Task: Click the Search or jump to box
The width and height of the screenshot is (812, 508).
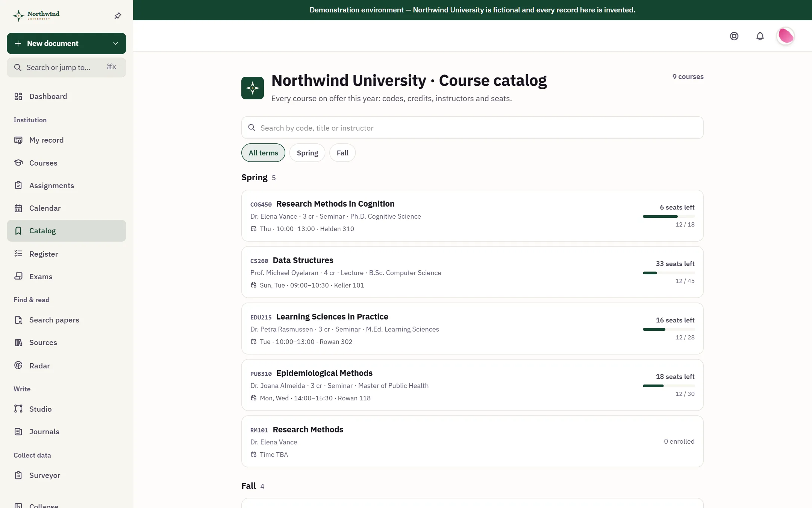Action: click(x=67, y=67)
